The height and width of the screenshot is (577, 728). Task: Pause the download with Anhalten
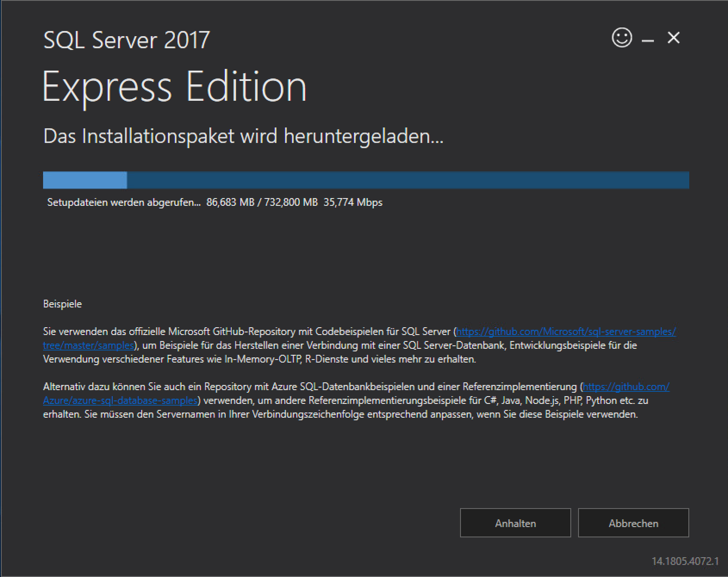[x=515, y=523]
